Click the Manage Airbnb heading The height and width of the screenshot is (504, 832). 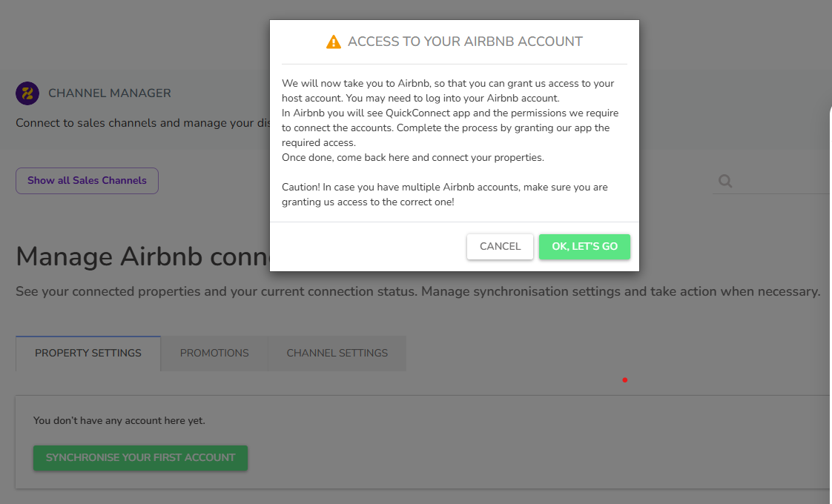click(141, 257)
